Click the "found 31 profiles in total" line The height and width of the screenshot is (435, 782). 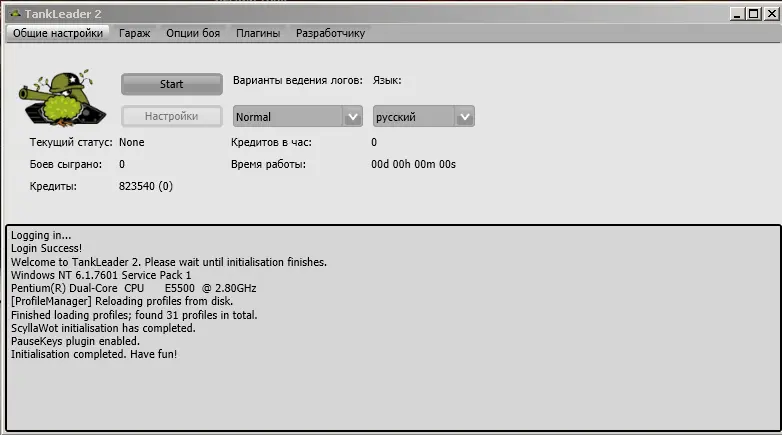(134, 315)
